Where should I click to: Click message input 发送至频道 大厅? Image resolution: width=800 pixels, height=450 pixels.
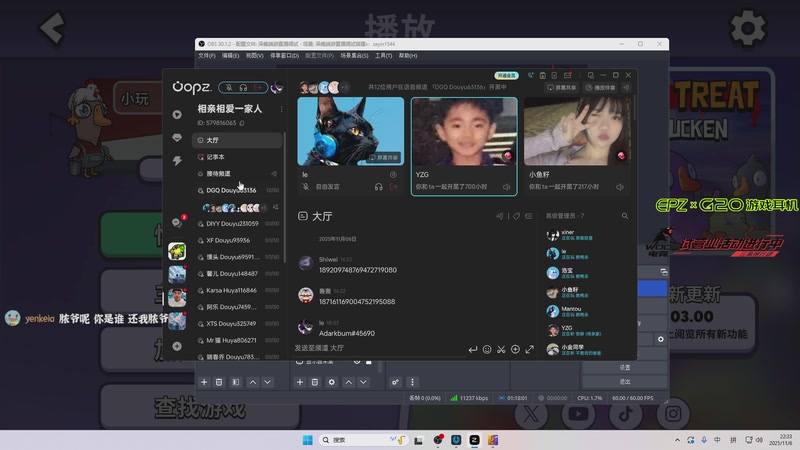click(378, 348)
